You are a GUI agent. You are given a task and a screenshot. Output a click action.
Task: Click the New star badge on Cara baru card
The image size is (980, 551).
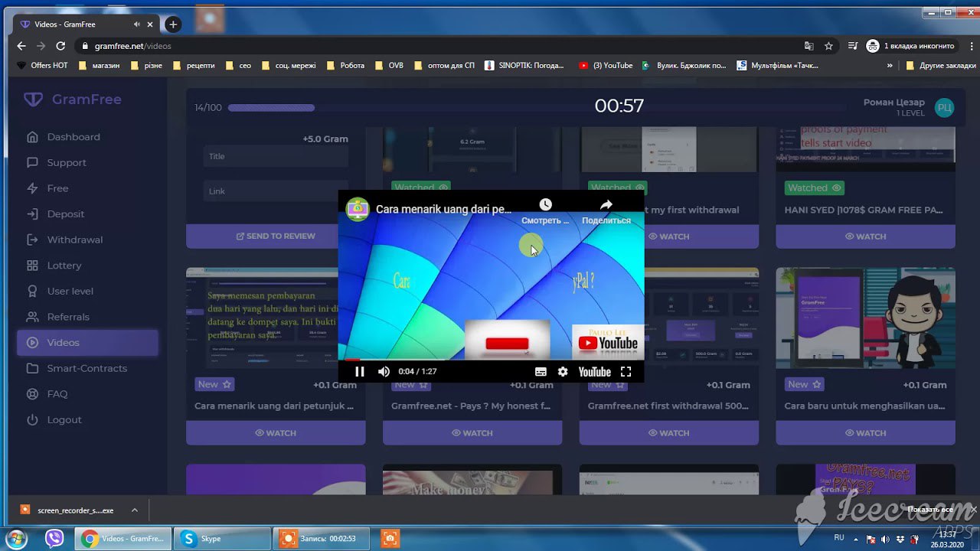[x=805, y=385]
